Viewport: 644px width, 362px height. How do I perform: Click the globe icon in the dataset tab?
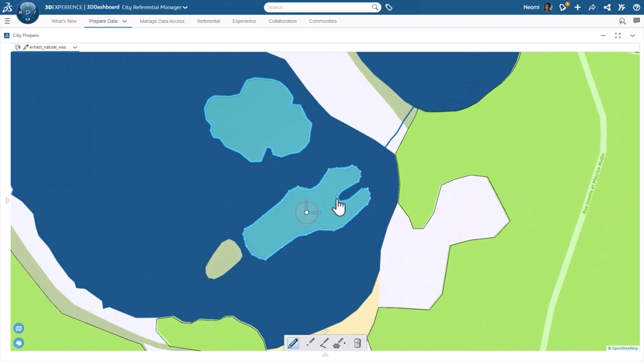point(17,47)
